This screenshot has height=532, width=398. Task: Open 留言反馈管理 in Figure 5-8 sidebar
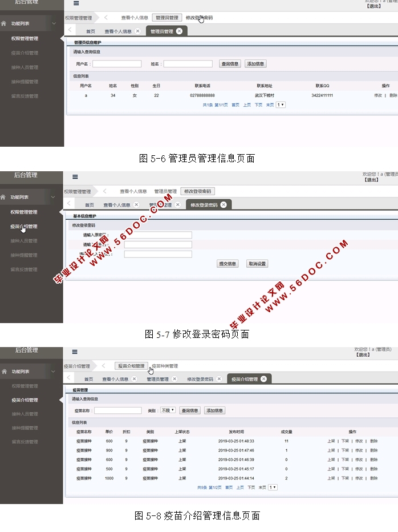25,442
